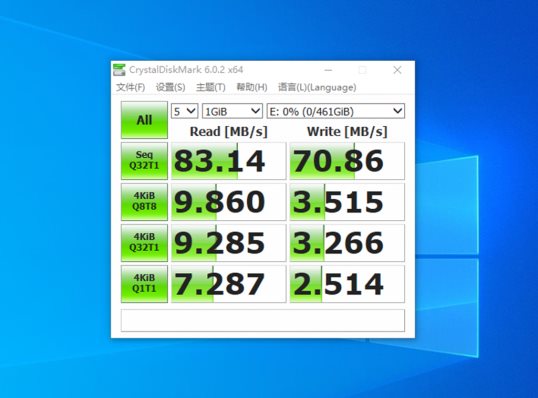Click the Seq write result 70.86

[x=347, y=161]
